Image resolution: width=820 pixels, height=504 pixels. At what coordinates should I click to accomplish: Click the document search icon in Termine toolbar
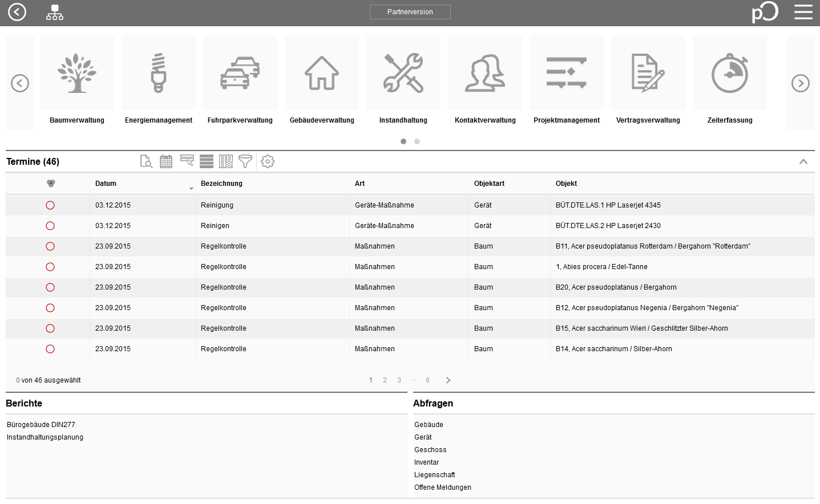click(146, 162)
